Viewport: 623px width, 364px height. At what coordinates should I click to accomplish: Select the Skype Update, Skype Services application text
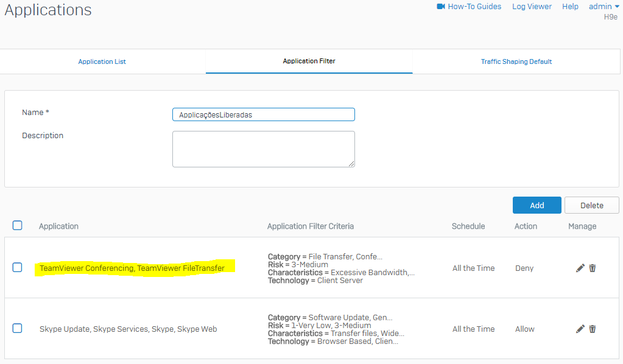click(x=128, y=329)
